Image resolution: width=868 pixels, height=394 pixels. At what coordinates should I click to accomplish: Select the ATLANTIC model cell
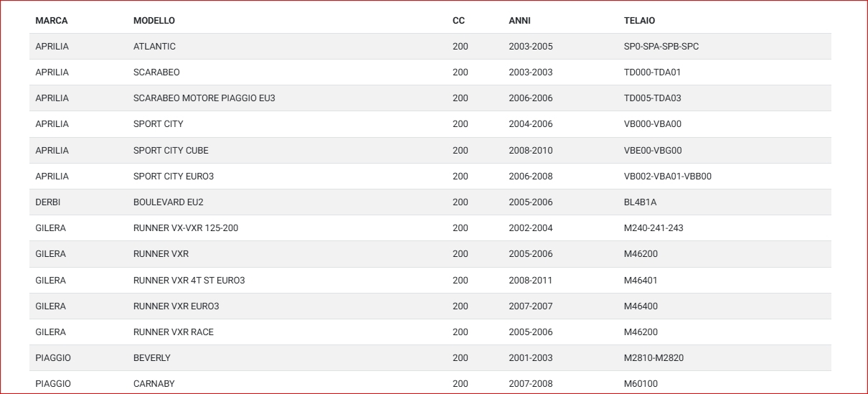(154, 47)
